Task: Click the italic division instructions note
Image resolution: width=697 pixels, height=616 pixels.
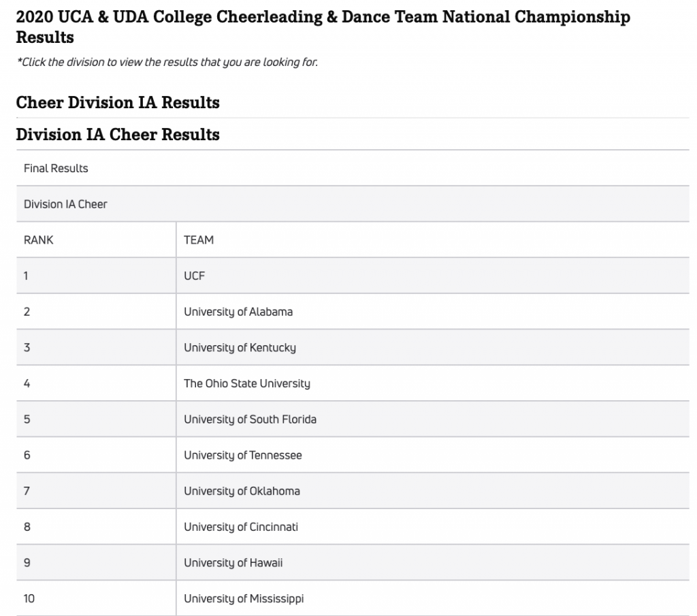Action: tap(167, 62)
